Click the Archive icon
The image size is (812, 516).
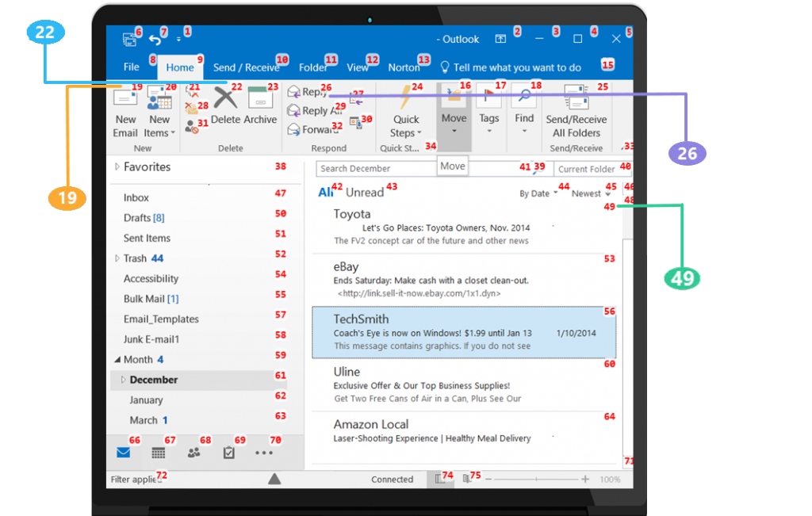tap(260, 100)
